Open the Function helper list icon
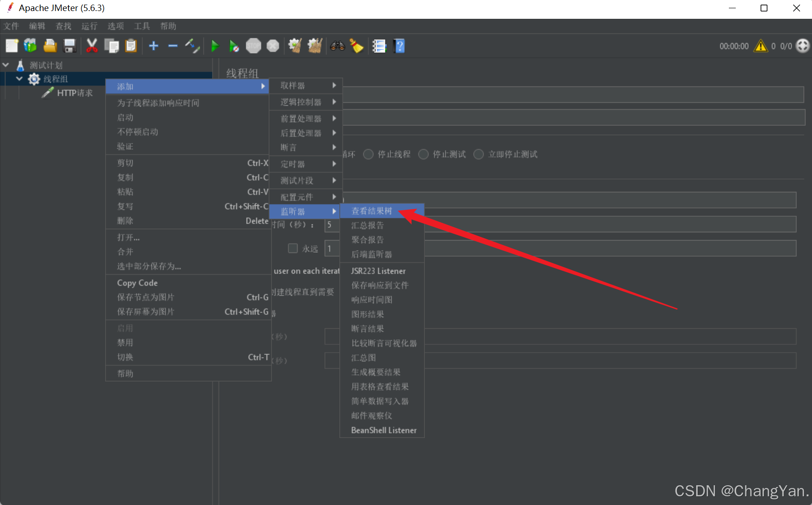 379,46
